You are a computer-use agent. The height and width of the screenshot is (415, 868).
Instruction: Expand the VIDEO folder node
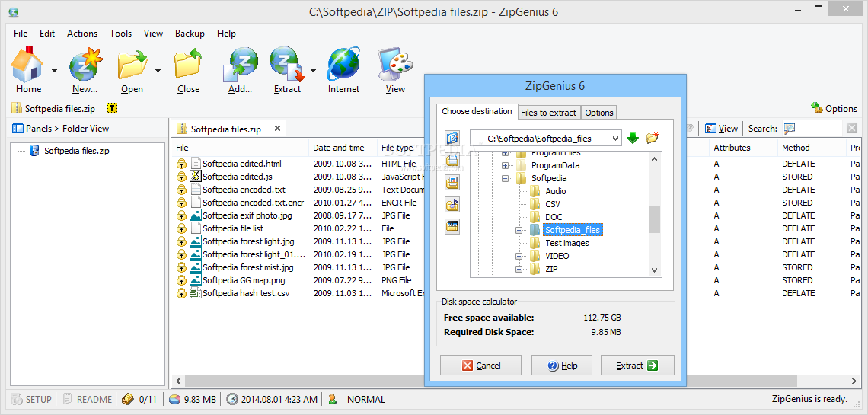click(519, 256)
